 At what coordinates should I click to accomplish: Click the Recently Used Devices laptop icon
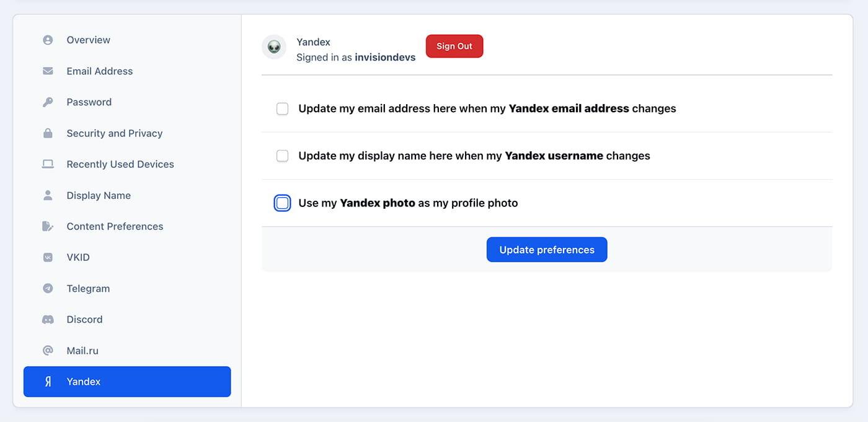coord(48,164)
